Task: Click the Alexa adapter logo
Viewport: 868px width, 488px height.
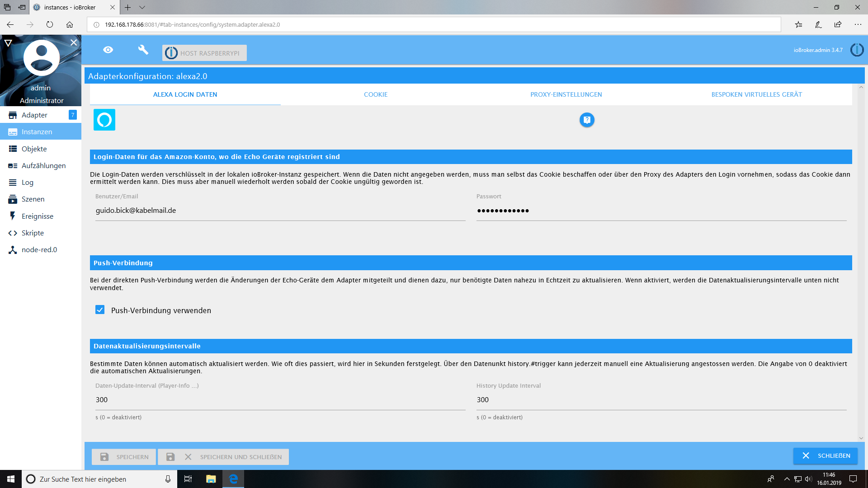Action: [104, 120]
